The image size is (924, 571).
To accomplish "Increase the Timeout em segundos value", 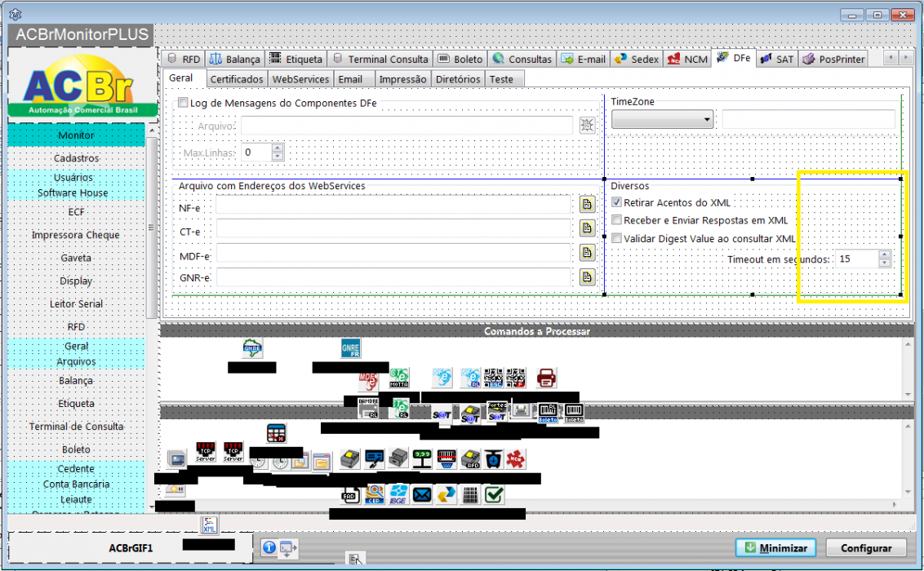I will pyautogui.click(x=884, y=255).
